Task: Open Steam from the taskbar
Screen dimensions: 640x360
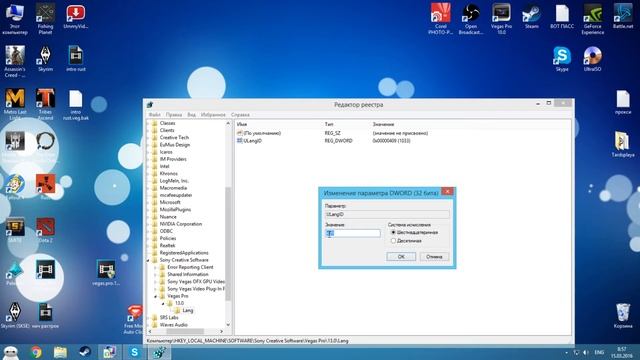Action: [84, 352]
